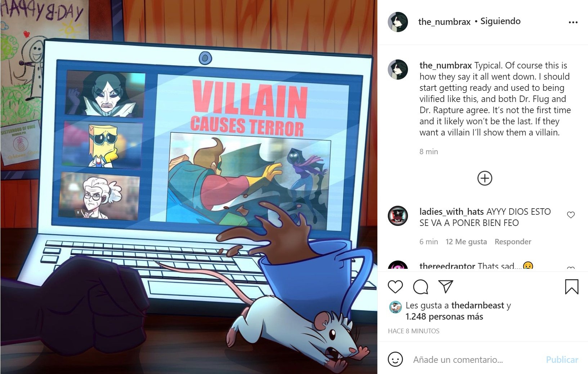The width and height of the screenshot is (588, 374).
Task: Save the post with the bookmark icon
Action: coord(571,287)
